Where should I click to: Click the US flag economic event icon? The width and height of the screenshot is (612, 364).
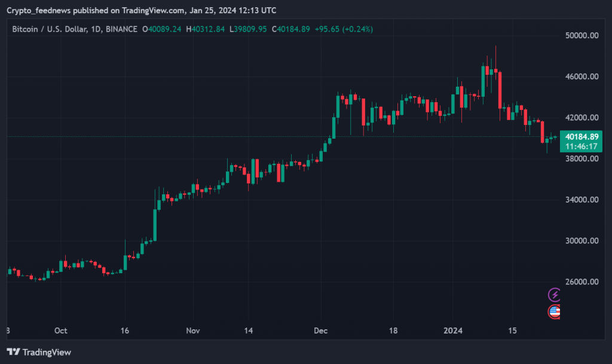(554, 311)
